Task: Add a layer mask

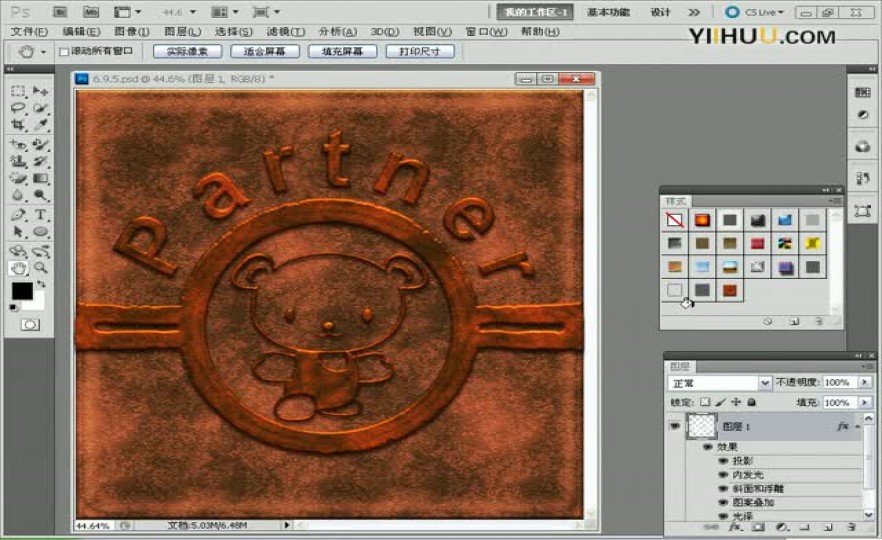Action: tap(758, 528)
